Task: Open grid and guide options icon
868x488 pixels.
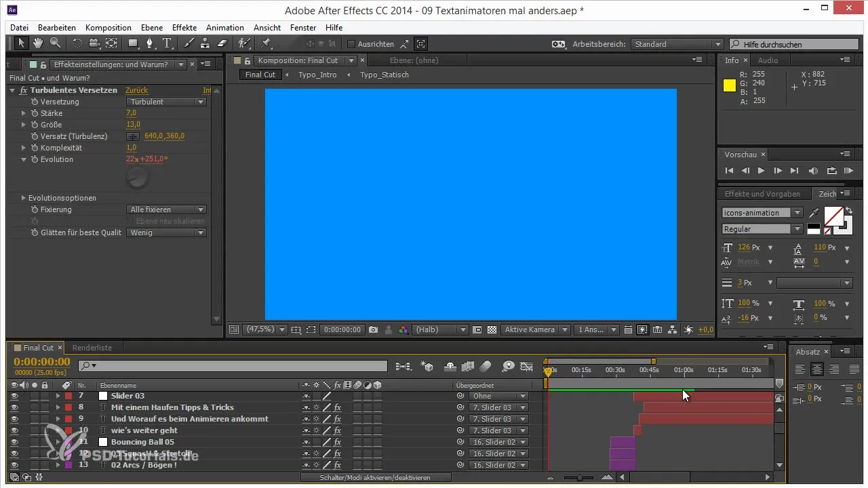Action: point(296,329)
